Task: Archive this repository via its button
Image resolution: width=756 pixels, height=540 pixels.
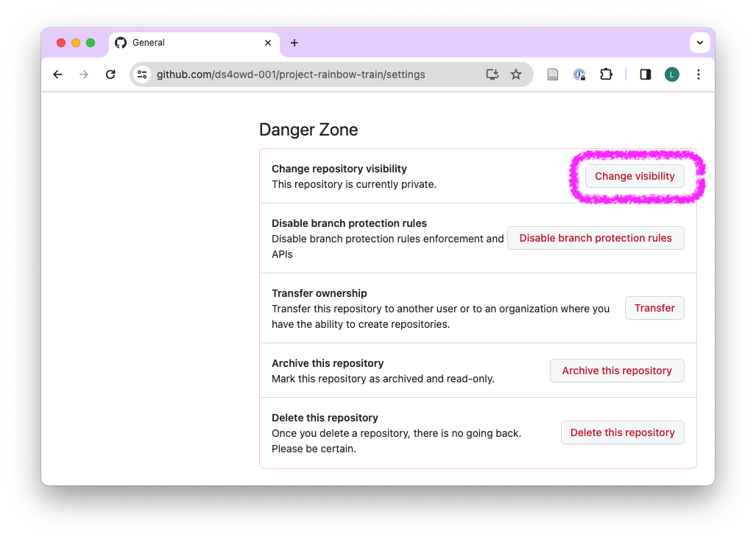Action: 616,371
